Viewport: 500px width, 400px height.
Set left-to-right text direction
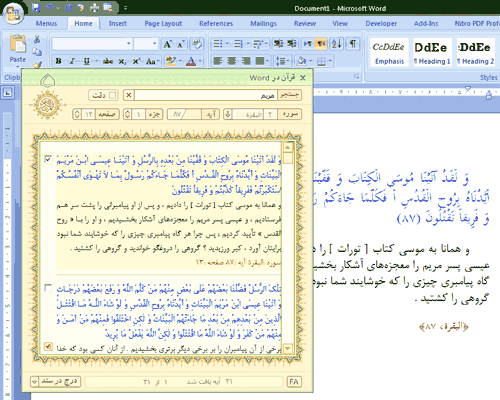[307, 44]
